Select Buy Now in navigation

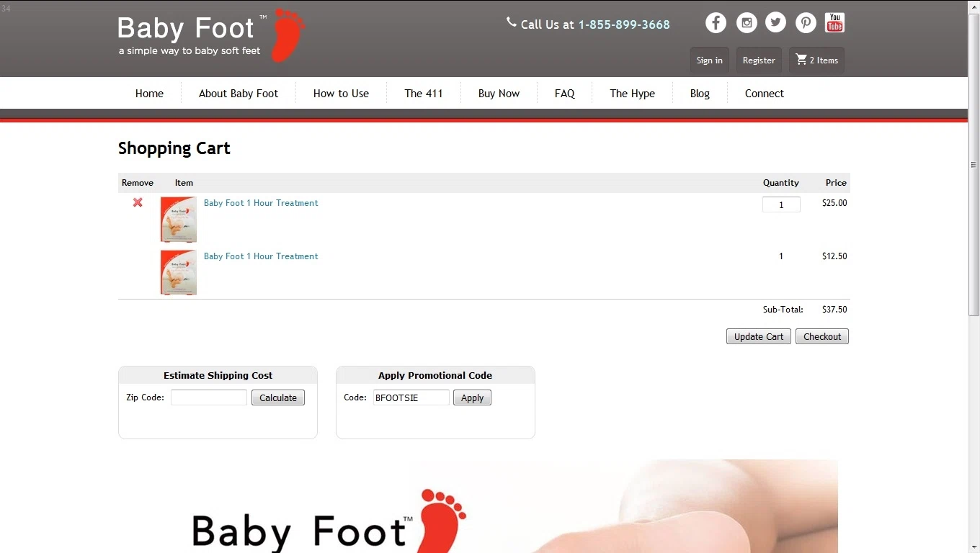(499, 93)
